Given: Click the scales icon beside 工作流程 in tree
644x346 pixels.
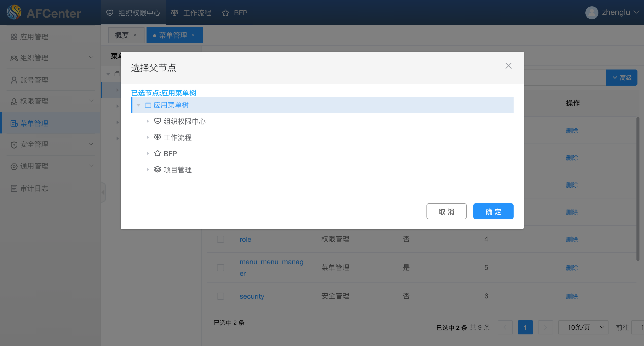Looking at the screenshot, I should [158, 137].
